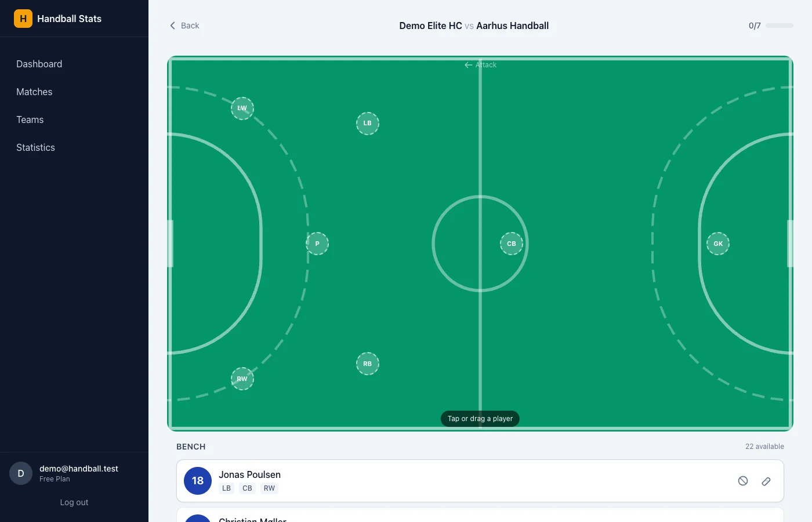Select the CB marker near center circle

click(512, 244)
